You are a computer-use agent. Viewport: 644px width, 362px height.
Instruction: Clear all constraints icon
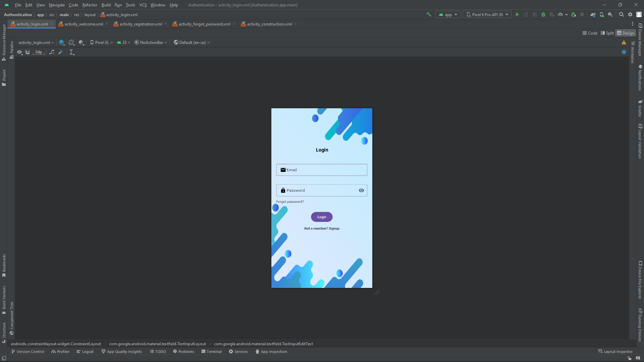[52, 52]
